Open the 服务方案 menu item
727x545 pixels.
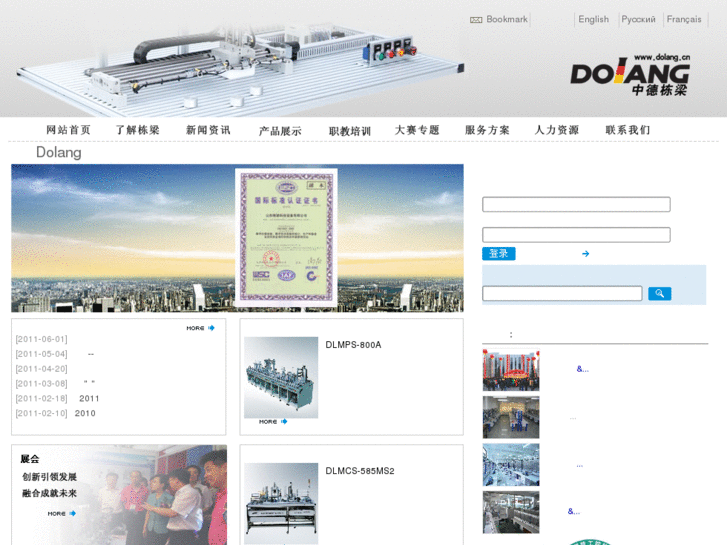[x=487, y=130]
